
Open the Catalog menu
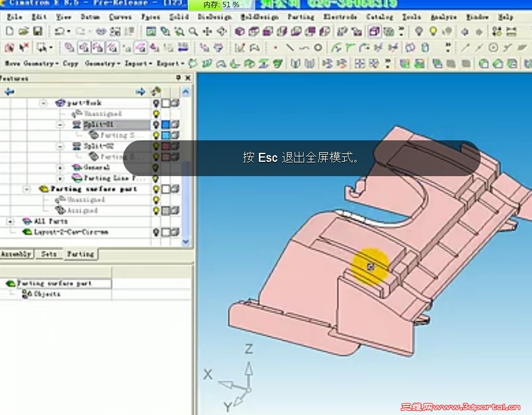[380, 17]
